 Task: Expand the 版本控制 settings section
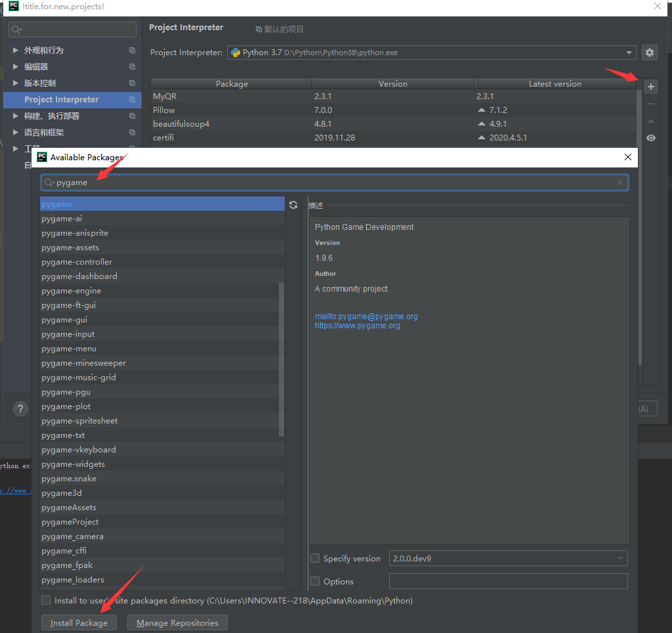point(16,83)
